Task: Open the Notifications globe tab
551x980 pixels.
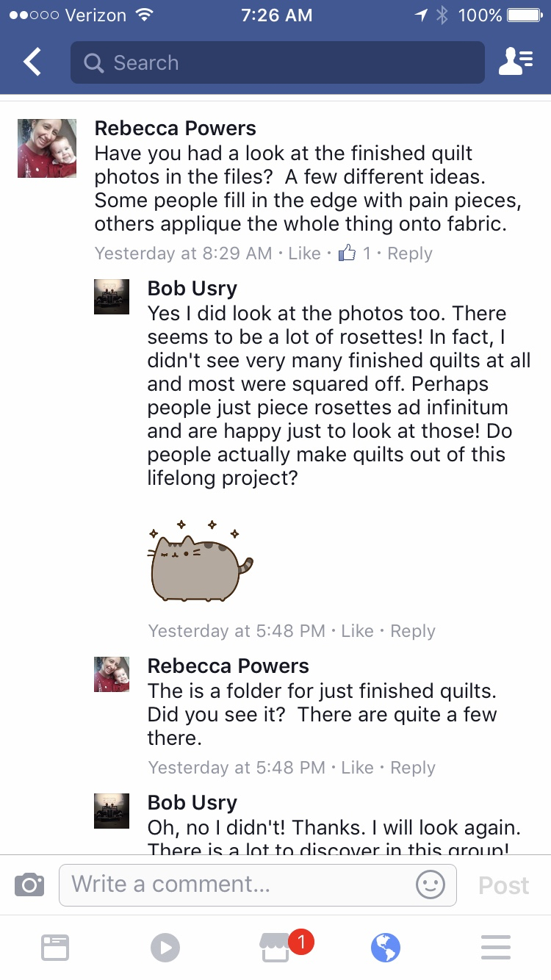Action: click(386, 947)
